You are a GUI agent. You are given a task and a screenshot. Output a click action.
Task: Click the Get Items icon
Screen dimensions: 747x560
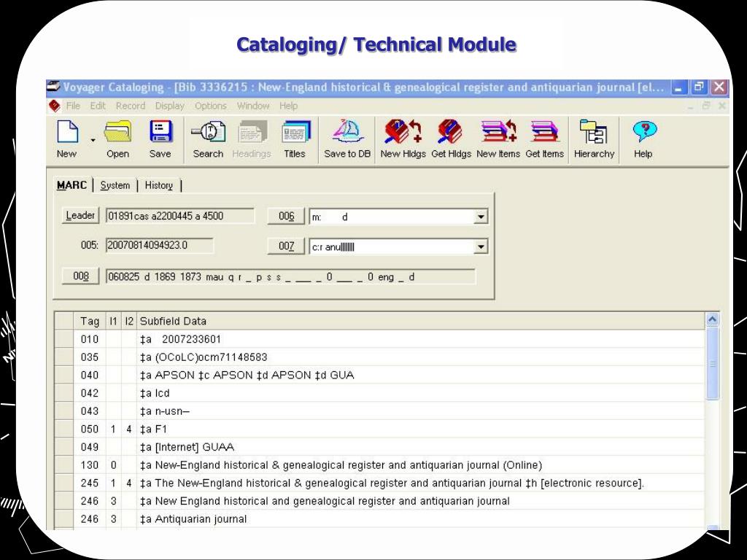[x=544, y=137]
